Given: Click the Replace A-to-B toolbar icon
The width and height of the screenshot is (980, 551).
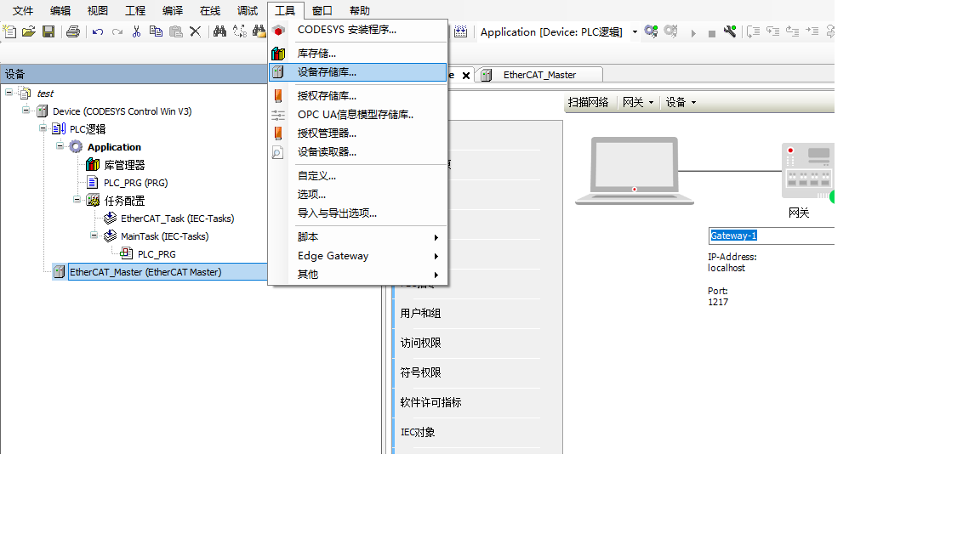Looking at the screenshot, I should (239, 31).
